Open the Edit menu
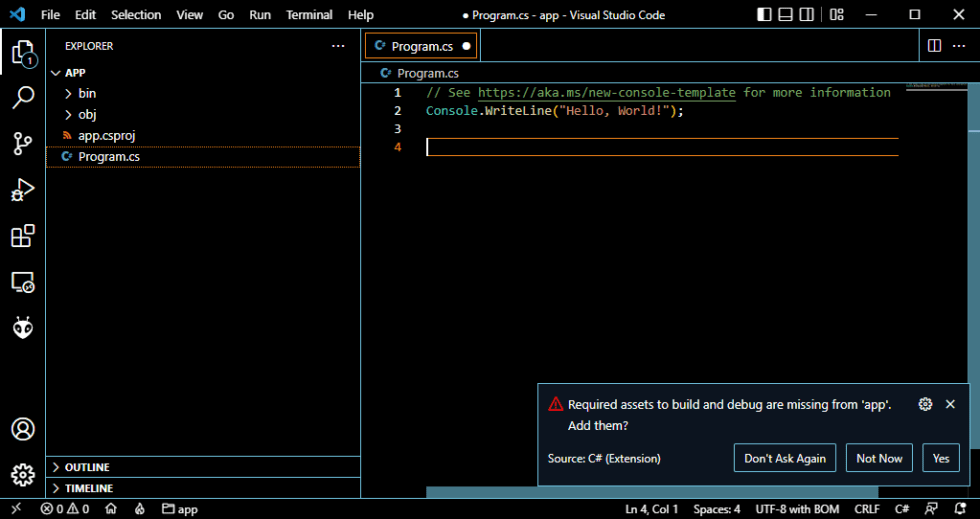Screen dimensions: 980x519 point(86,14)
